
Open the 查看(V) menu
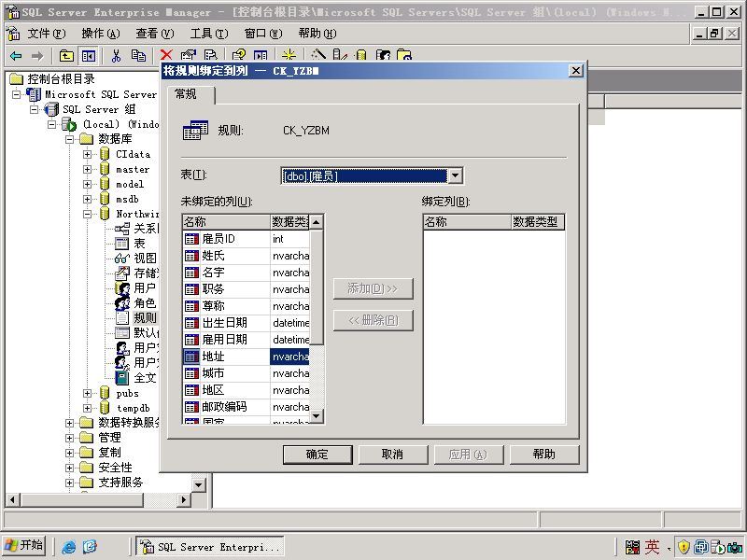[x=154, y=34]
